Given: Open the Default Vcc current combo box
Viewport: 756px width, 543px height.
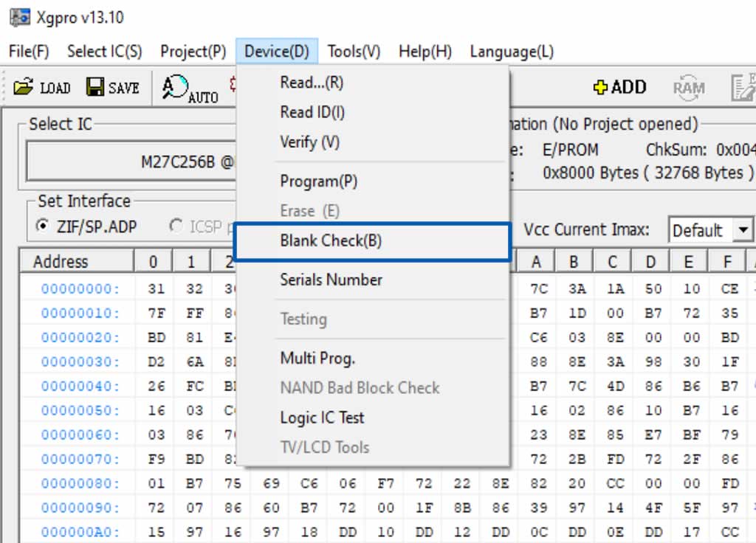Looking at the screenshot, I should coord(711,230).
